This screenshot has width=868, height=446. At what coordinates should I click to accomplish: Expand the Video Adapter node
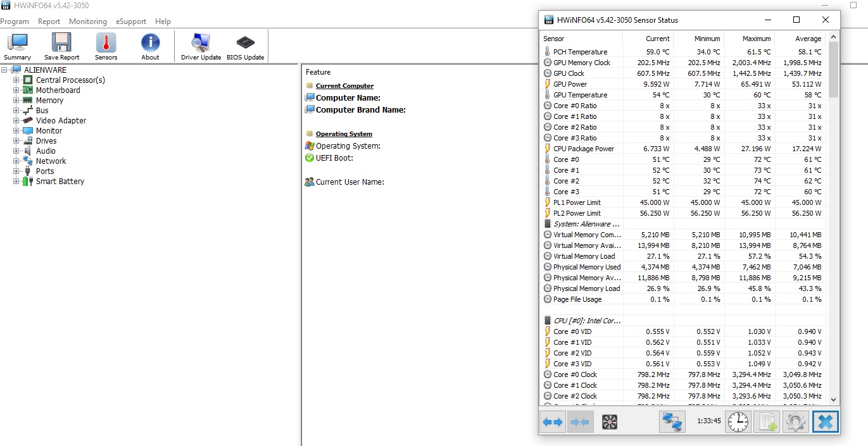[x=16, y=121]
